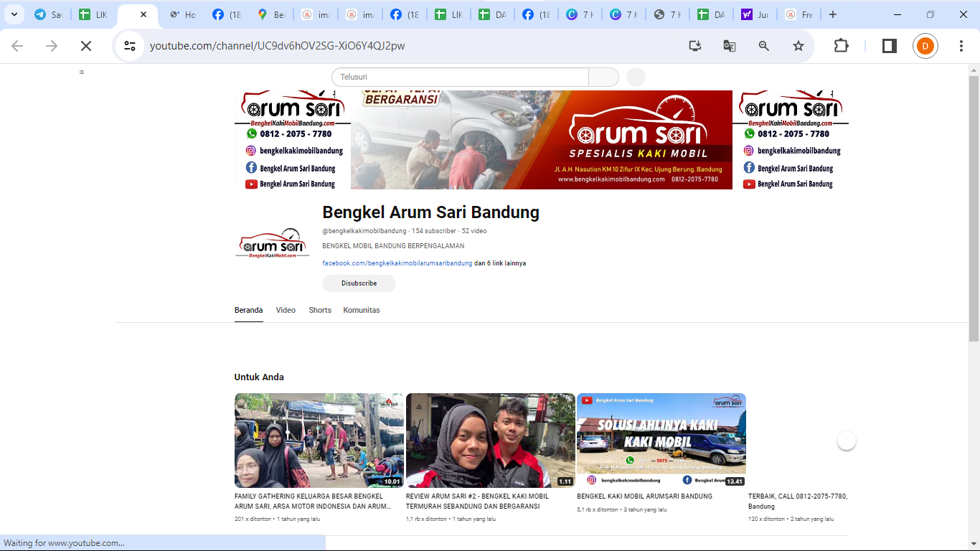This screenshot has width=980, height=551.
Task: Open the zoom magnifier icon
Action: click(x=764, y=46)
